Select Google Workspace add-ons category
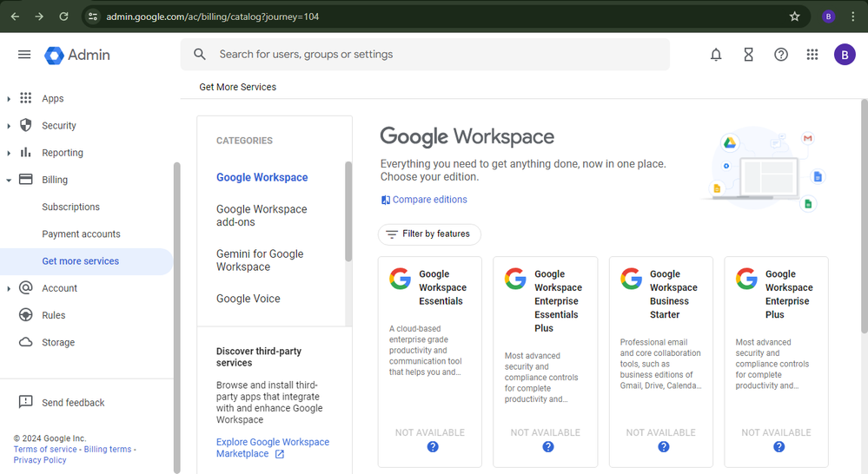Image resolution: width=868 pixels, height=474 pixels. point(262,215)
